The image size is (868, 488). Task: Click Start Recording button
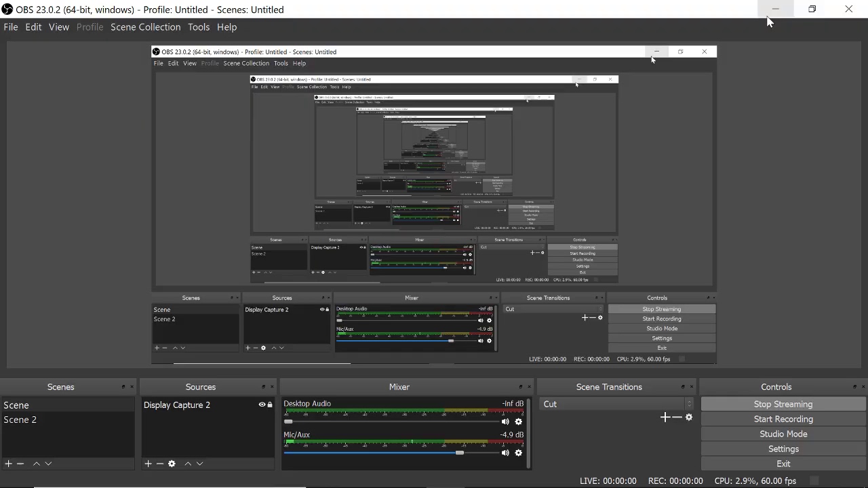[783, 419]
